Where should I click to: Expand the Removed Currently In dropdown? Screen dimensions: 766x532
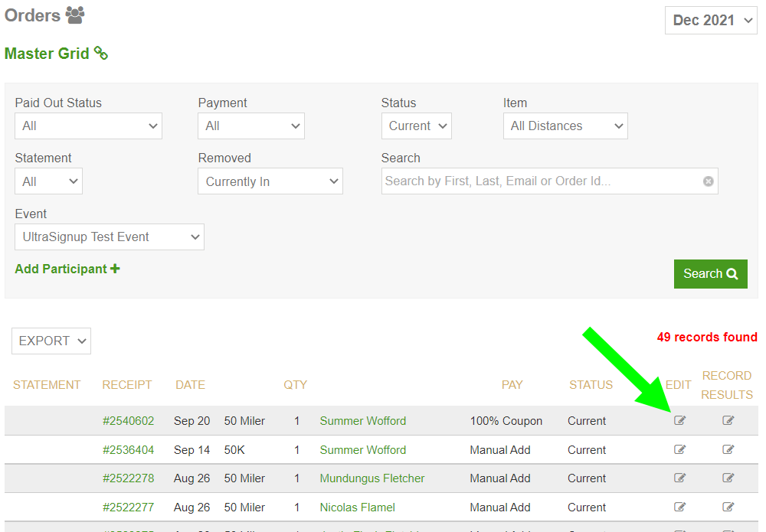(270, 182)
